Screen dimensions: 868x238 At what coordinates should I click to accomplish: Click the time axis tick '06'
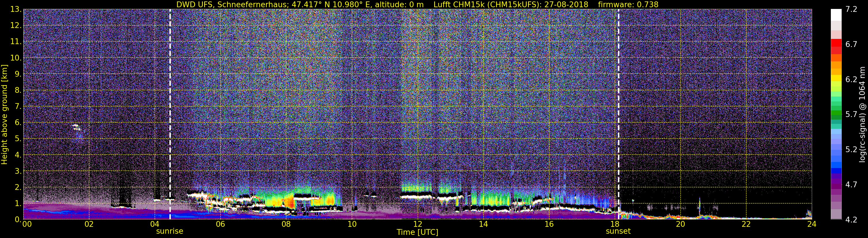point(220,224)
